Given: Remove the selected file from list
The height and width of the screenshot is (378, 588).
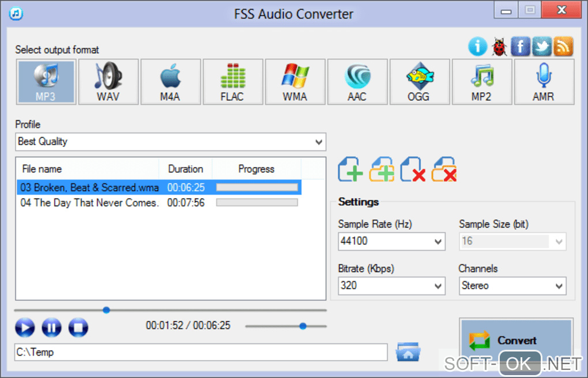Looking at the screenshot, I should pos(413,169).
